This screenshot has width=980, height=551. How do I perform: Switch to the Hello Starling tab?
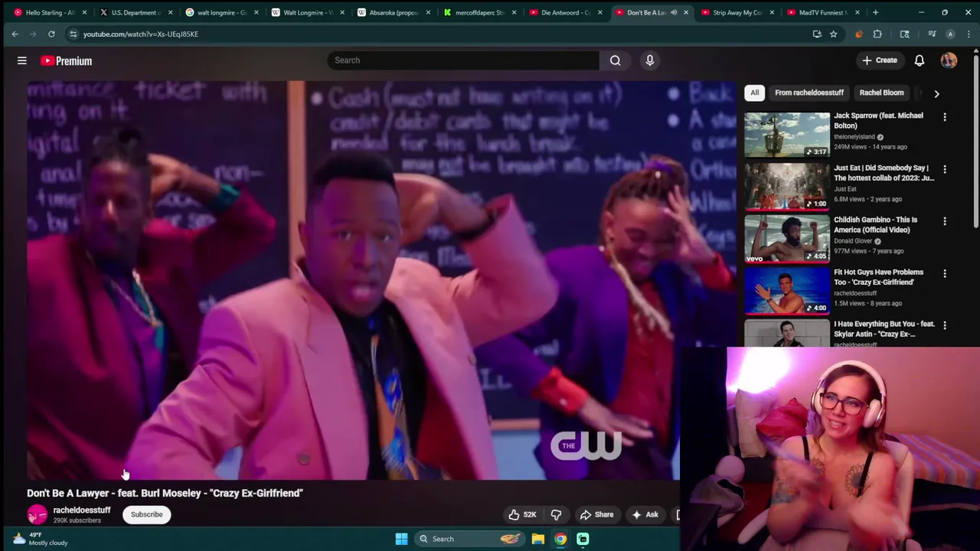(50, 12)
